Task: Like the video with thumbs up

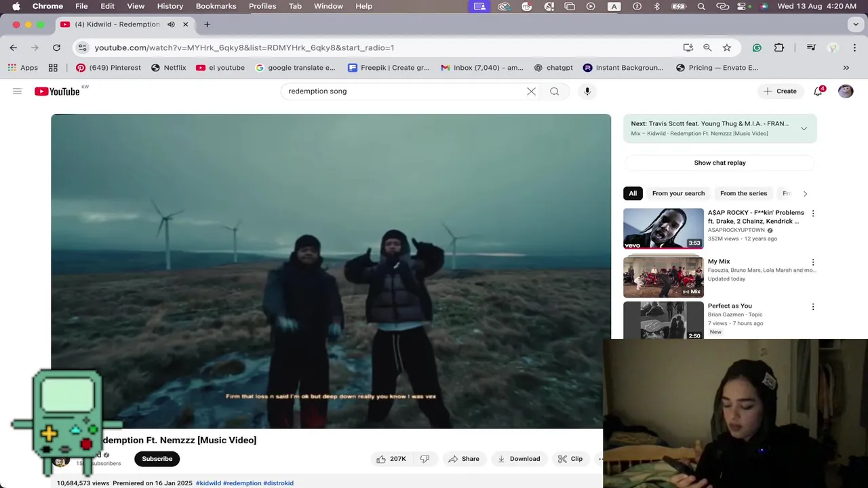Action: pos(391,459)
